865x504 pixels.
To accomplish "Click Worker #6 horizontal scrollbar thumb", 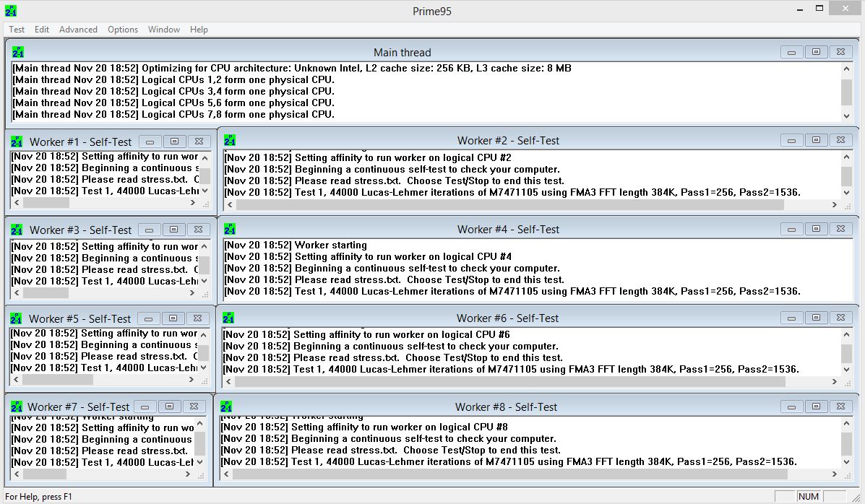I will [x=509, y=381].
